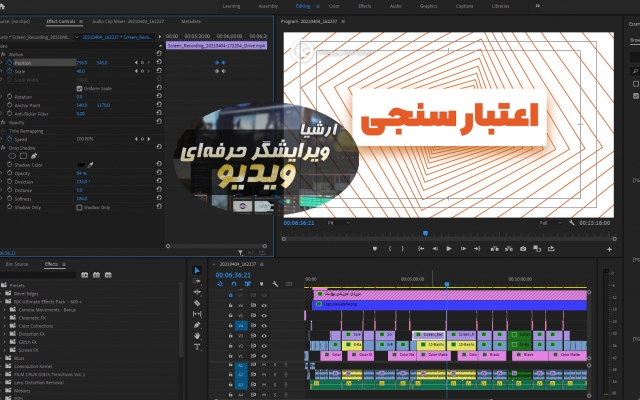
Task: Hide track V6 with its eye icon
Action: click(264, 305)
